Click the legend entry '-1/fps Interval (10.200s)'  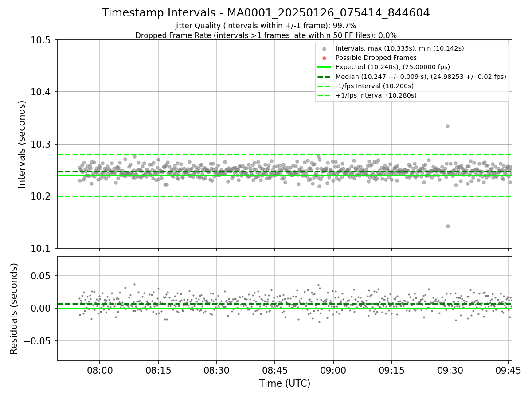coord(375,86)
